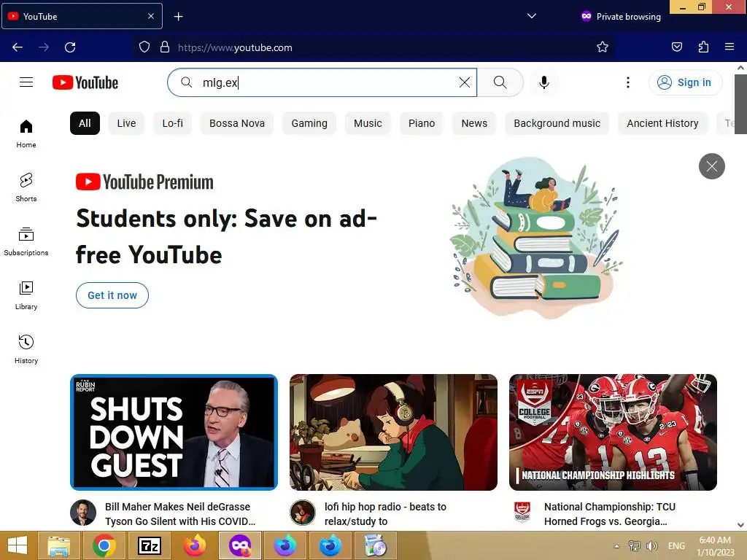This screenshot has height=560, width=747.
Task: Click the page vertical scrollbar thumb
Action: 740,104
